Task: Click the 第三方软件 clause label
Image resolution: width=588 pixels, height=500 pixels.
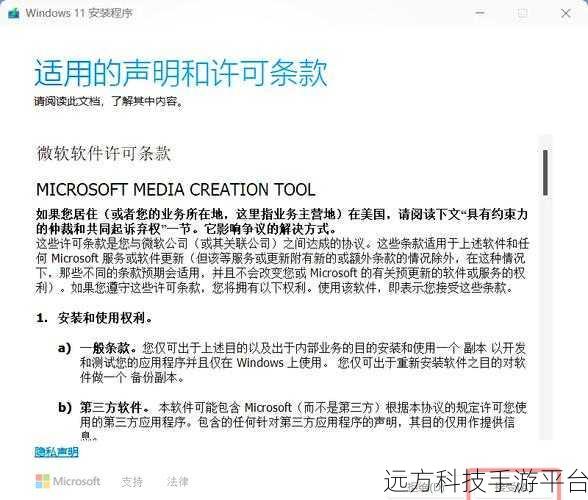Action: click(114, 407)
